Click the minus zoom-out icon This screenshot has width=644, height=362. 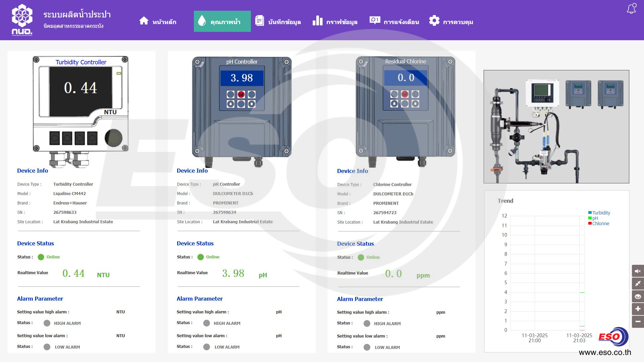point(638,321)
